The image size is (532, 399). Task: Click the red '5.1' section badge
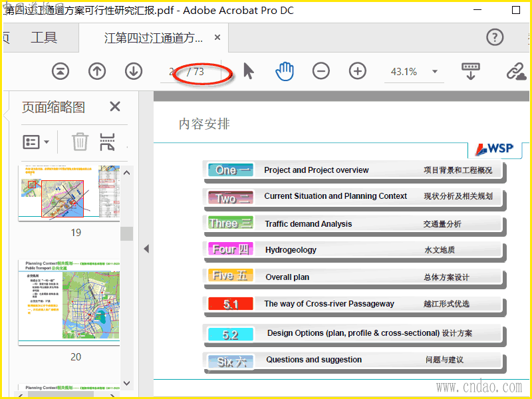230,304
